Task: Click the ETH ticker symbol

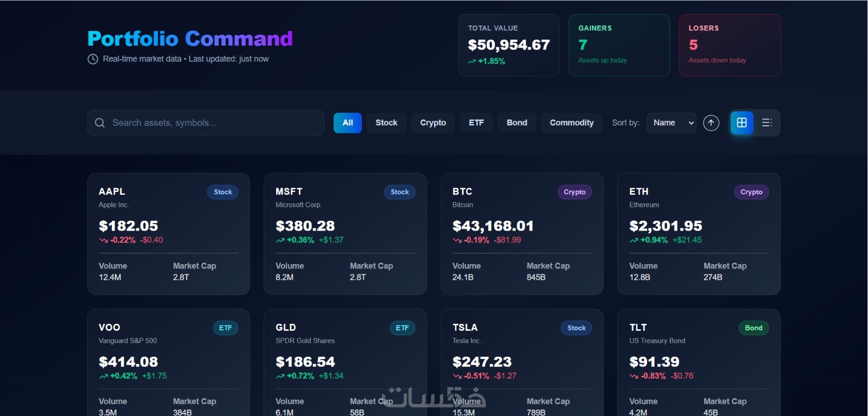Action: (x=639, y=191)
